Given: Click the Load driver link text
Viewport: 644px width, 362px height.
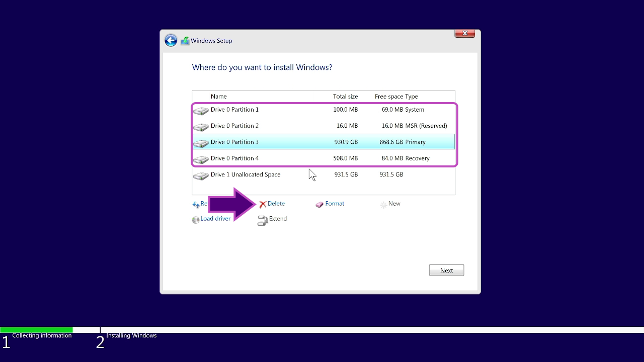Looking at the screenshot, I should (214, 219).
